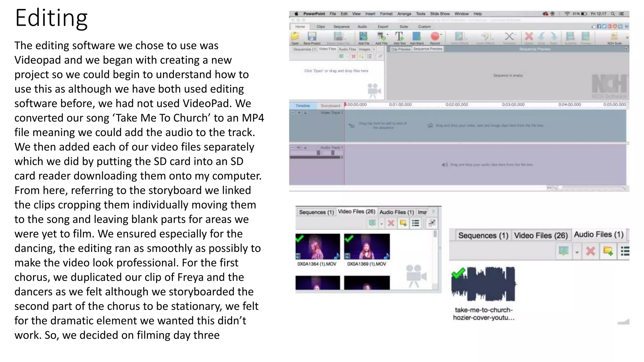Viewport: 644px width, 362px height.
Task: Click red X delete icon in large Audio Files panel
Action: [591, 251]
